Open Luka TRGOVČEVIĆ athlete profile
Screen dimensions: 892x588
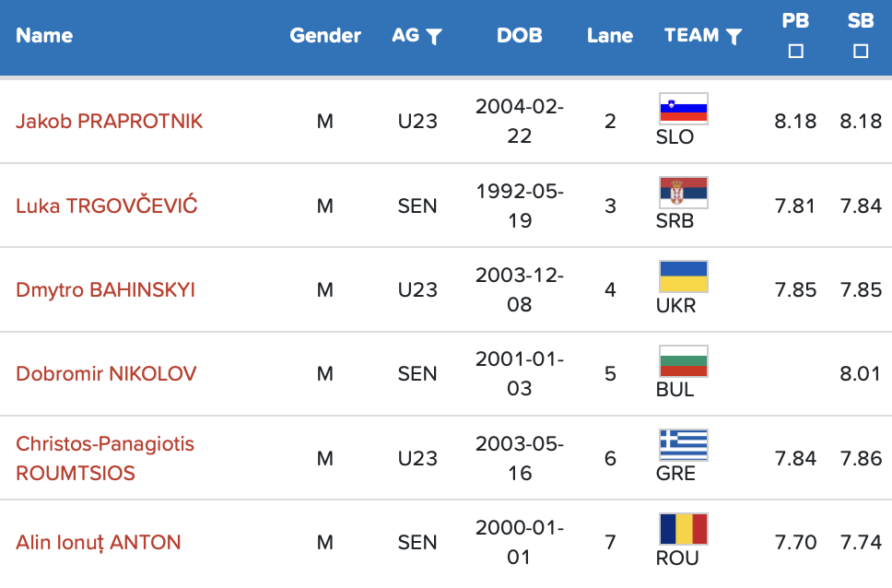tap(106, 206)
